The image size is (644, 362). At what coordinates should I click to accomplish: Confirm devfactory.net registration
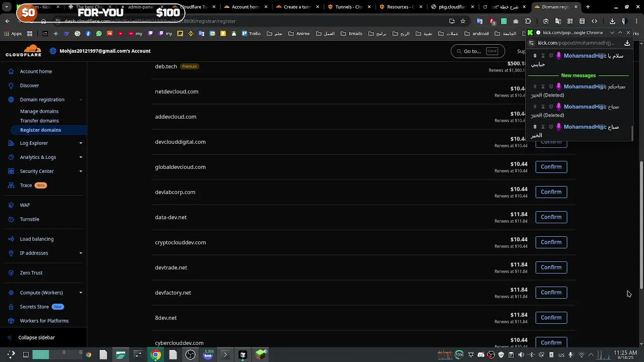pos(551,293)
